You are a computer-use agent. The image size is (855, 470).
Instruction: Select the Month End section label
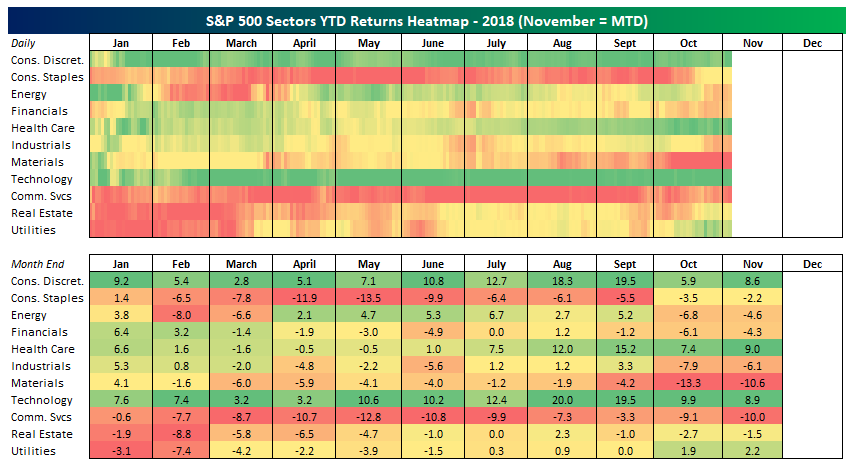[x=35, y=263]
